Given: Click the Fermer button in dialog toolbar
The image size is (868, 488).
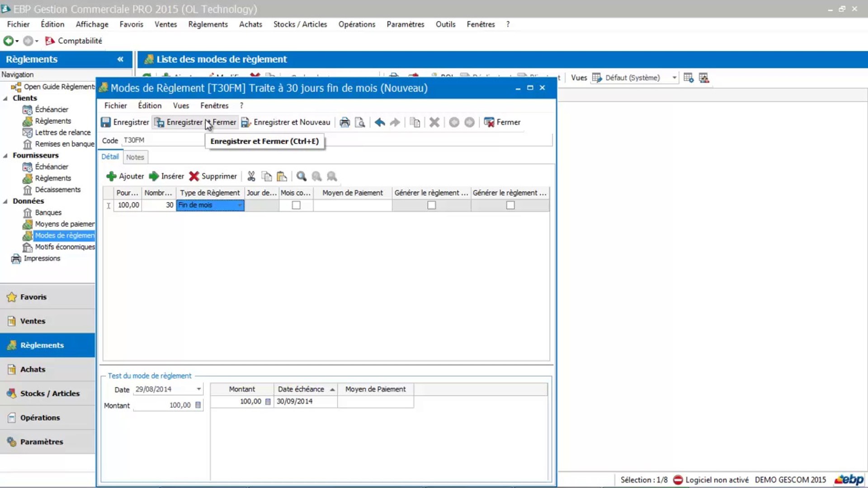Looking at the screenshot, I should click(502, 122).
